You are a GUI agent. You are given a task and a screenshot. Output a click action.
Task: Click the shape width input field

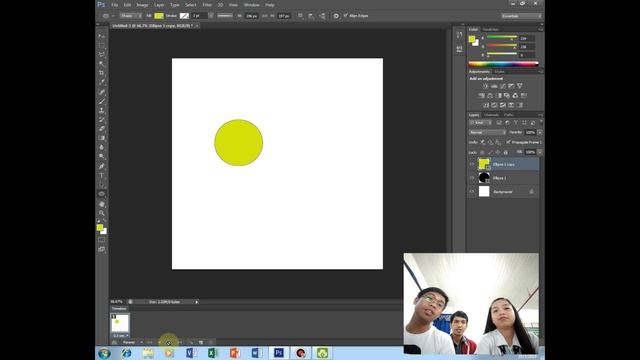[x=252, y=16]
